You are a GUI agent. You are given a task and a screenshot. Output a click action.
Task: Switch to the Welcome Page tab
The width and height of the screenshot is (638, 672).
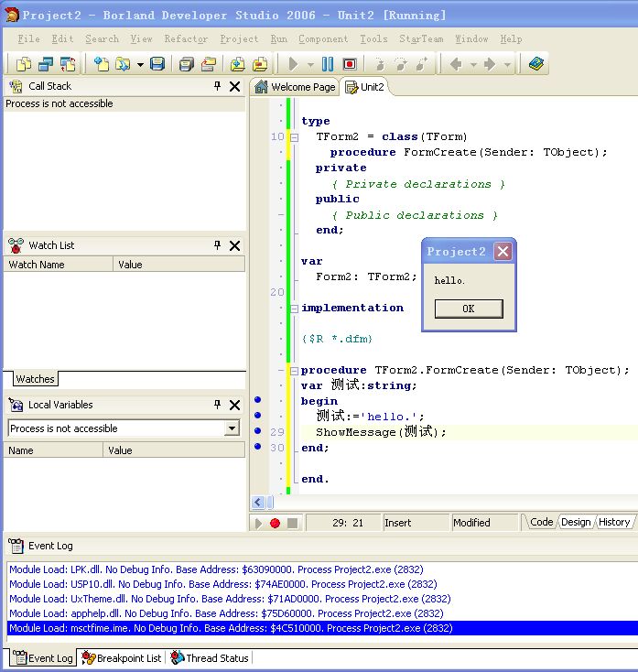point(295,87)
